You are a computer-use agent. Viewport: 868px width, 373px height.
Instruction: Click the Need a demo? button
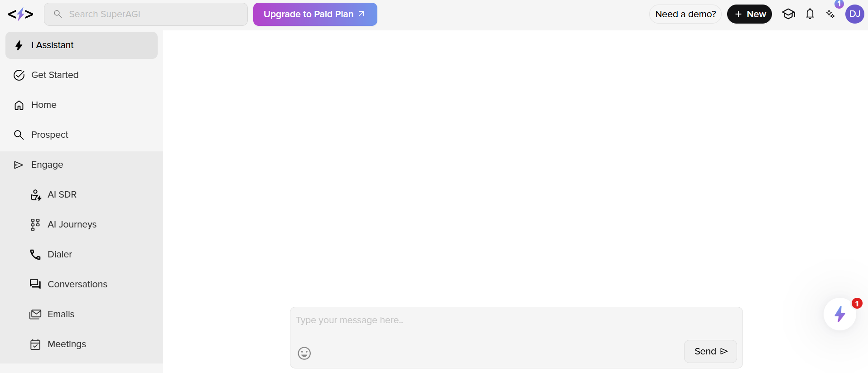pos(685,14)
